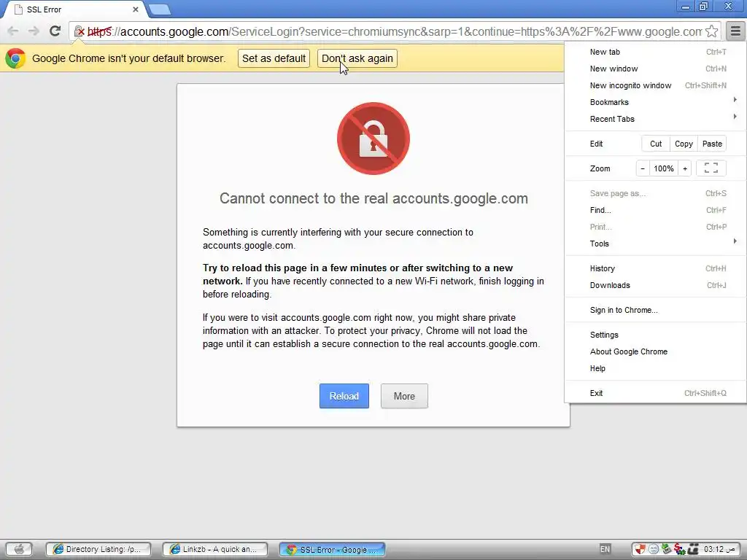747x560 pixels.
Task: Switch to Linkzb taskbar window
Action: pos(215,549)
